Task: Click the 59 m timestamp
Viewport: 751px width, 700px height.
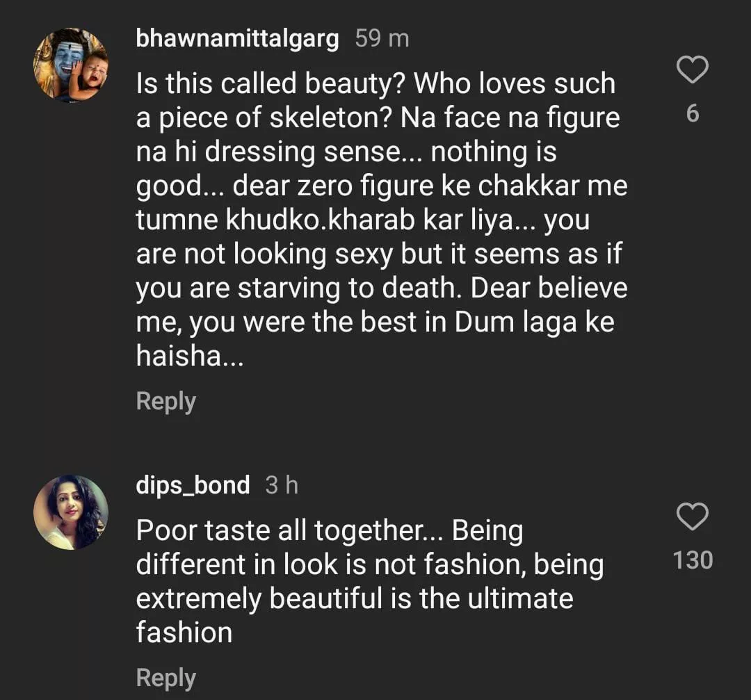Action: pyautogui.click(x=382, y=39)
